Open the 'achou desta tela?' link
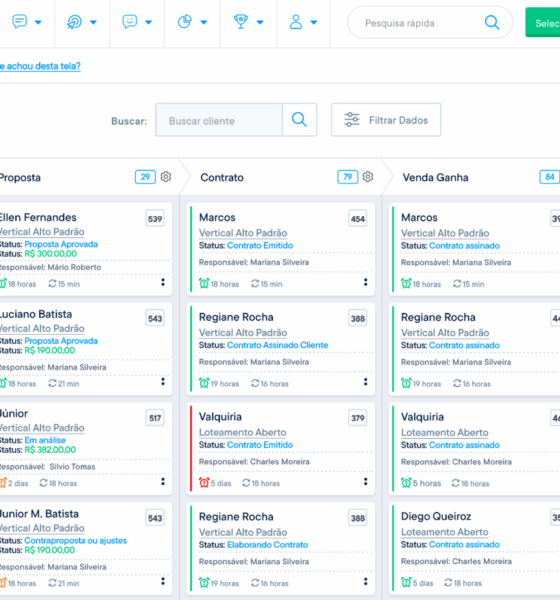Image resolution: width=560 pixels, height=600 pixels. [40, 66]
